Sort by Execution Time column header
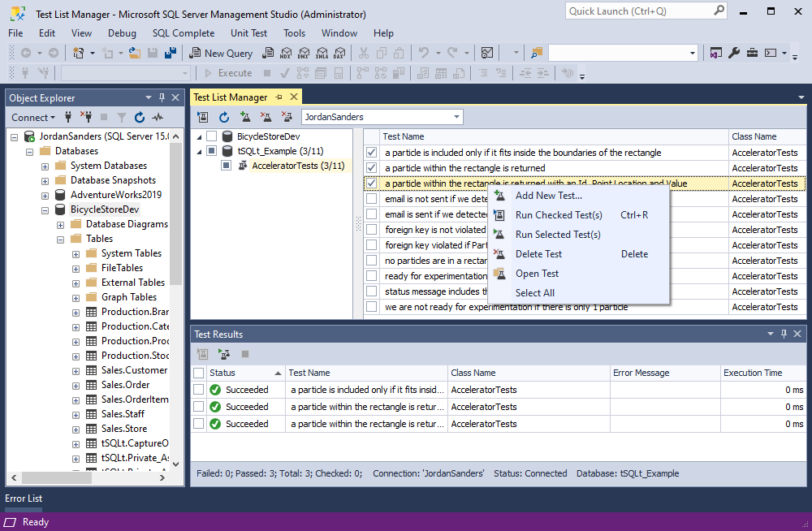This screenshot has width=812, height=531. (763, 373)
